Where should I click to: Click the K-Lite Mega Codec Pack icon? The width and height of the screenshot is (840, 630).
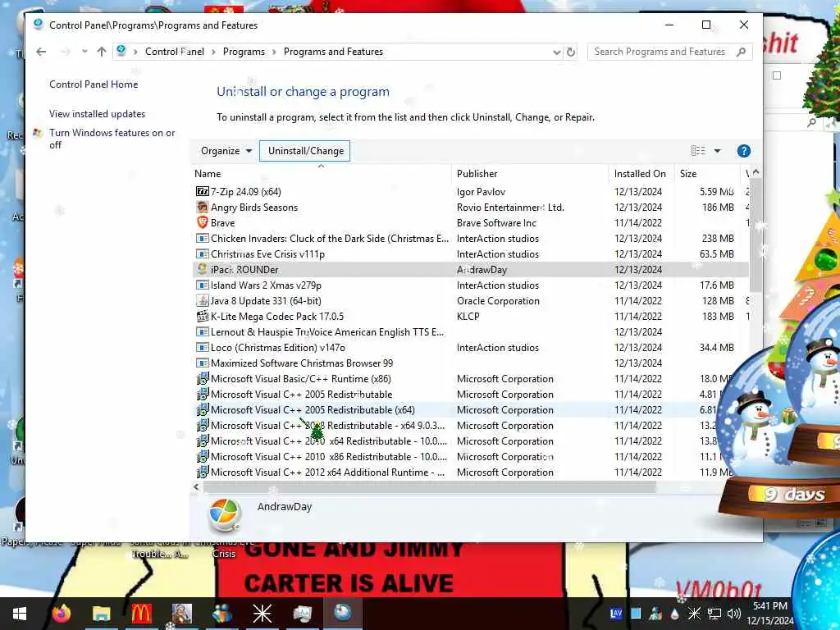[x=202, y=316]
